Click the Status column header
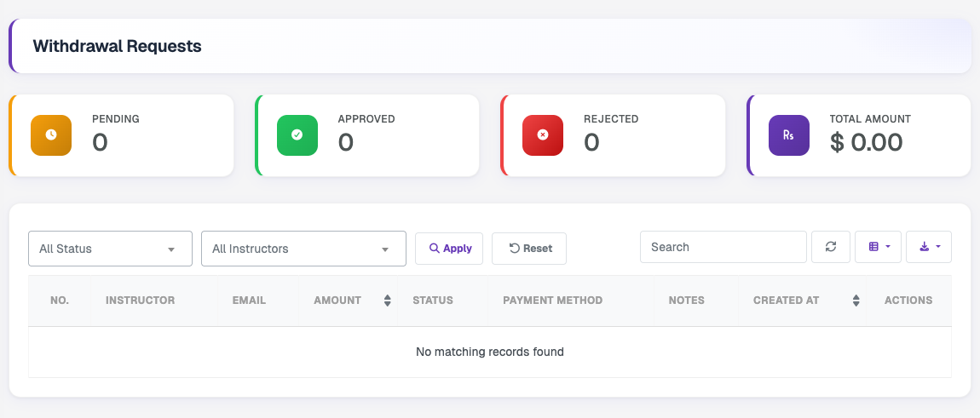The image size is (980, 418). click(x=442, y=301)
